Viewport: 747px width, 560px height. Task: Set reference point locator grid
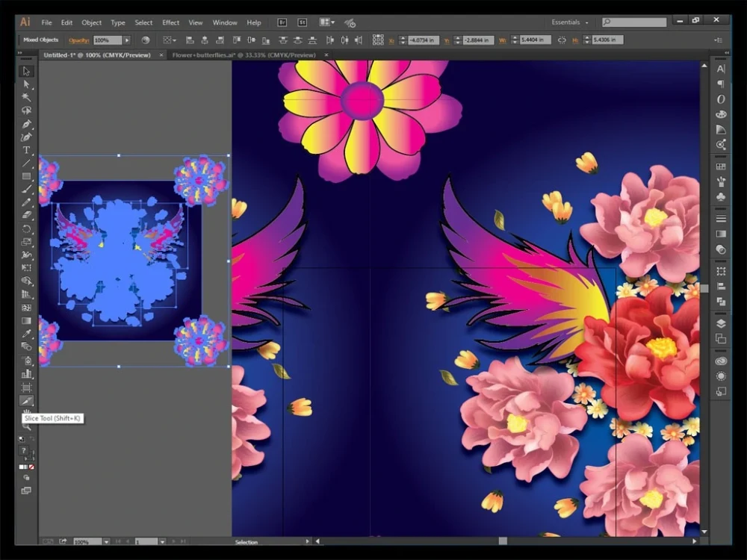[x=378, y=40]
